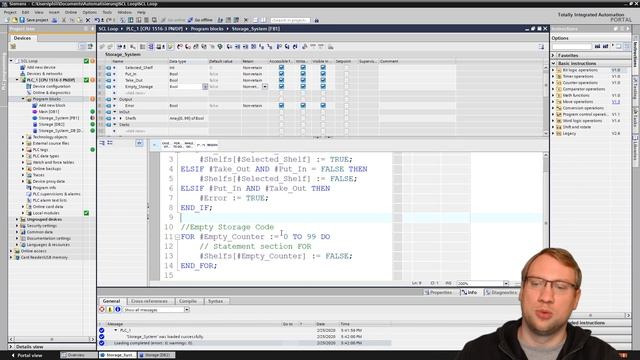
Task: Select Add new device in tree
Action: point(41,67)
